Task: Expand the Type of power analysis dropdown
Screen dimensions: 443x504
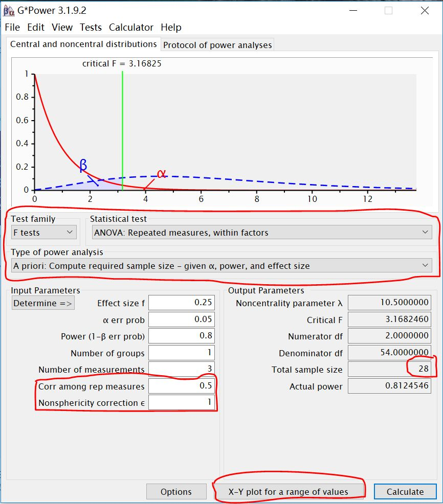Action: [x=221, y=266]
